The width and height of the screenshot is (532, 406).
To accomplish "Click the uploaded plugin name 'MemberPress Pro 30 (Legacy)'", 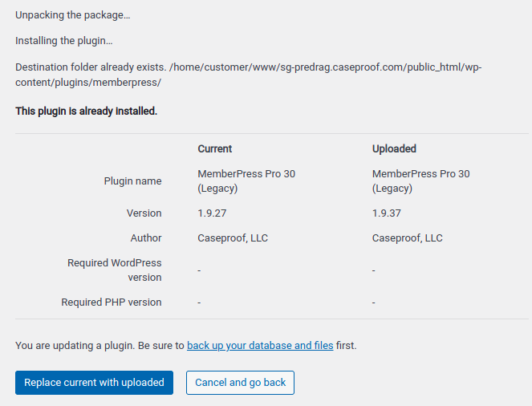I will [x=420, y=181].
